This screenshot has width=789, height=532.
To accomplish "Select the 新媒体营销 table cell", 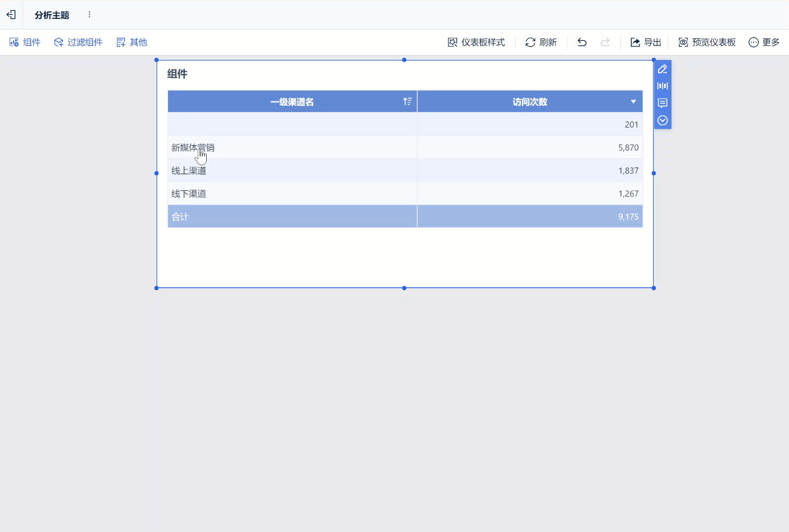I will pos(292,148).
